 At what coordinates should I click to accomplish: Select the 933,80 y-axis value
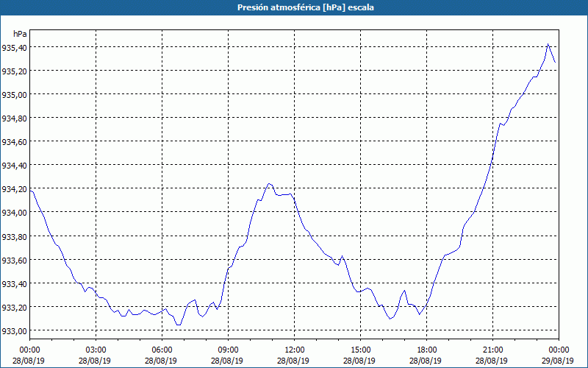point(14,236)
